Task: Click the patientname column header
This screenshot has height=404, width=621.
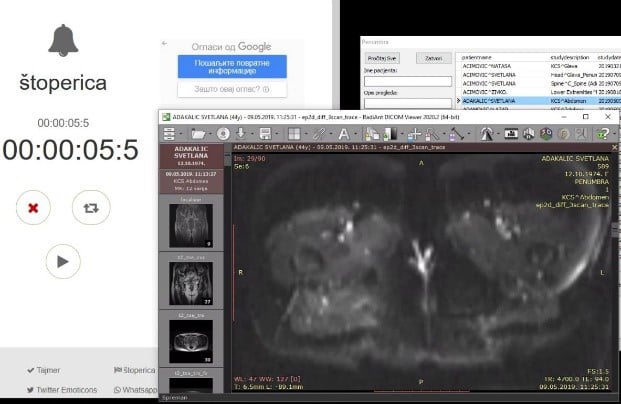Action: pyautogui.click(x=476, y=57)
